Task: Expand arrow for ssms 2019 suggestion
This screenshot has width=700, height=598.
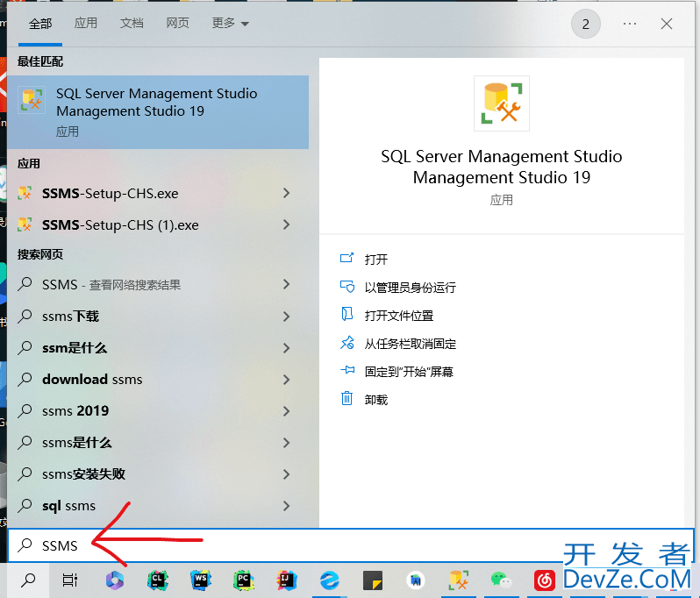Action: 286,411
